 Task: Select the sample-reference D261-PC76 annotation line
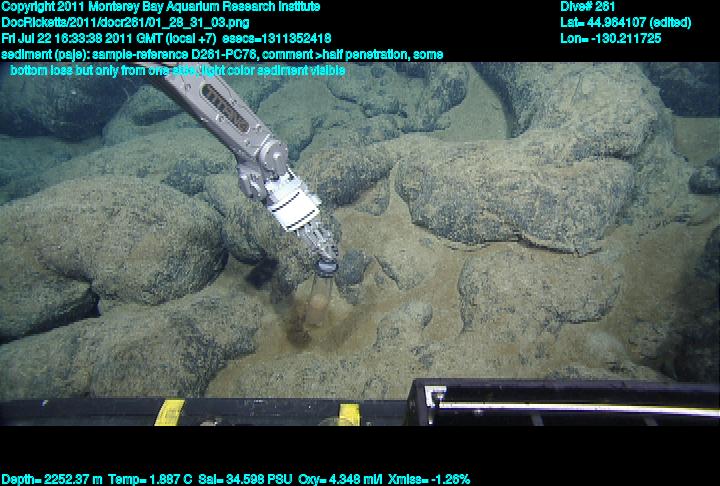coord(222,54)
